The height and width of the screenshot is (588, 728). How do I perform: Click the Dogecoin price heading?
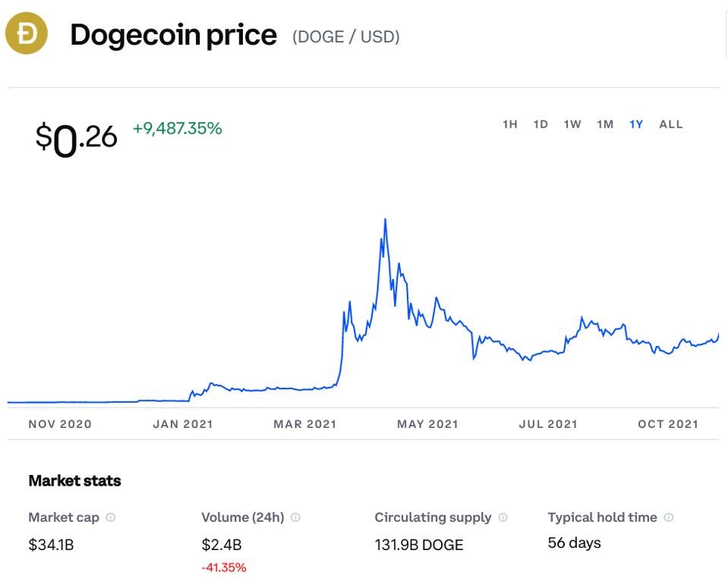(173, 35)
